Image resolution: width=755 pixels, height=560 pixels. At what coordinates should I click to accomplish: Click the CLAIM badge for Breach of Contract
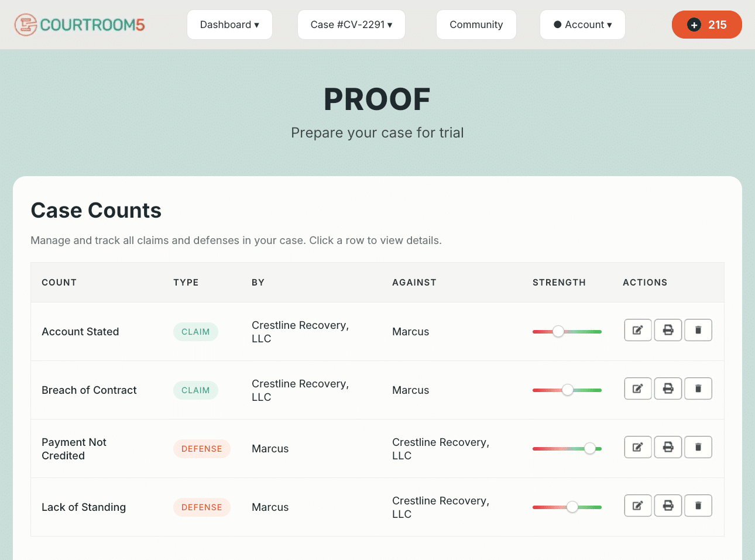tap(195, 390)
